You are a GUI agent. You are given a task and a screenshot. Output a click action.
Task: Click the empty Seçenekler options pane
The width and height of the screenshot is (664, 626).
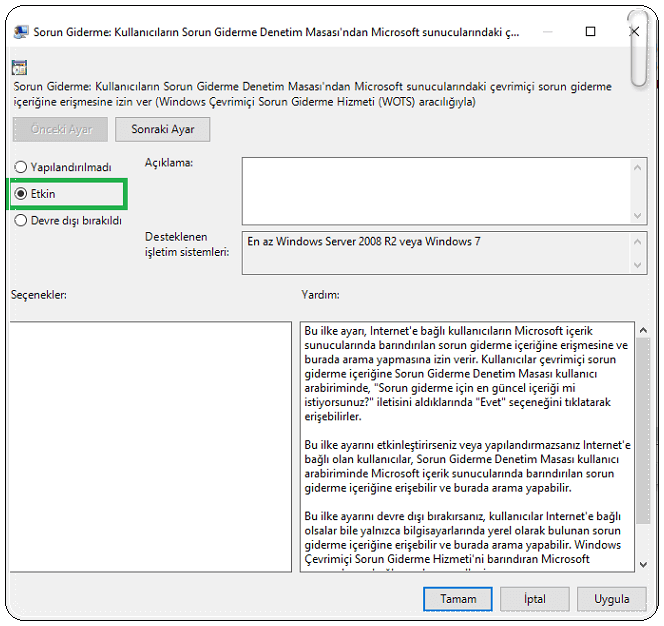coord(151,447)
